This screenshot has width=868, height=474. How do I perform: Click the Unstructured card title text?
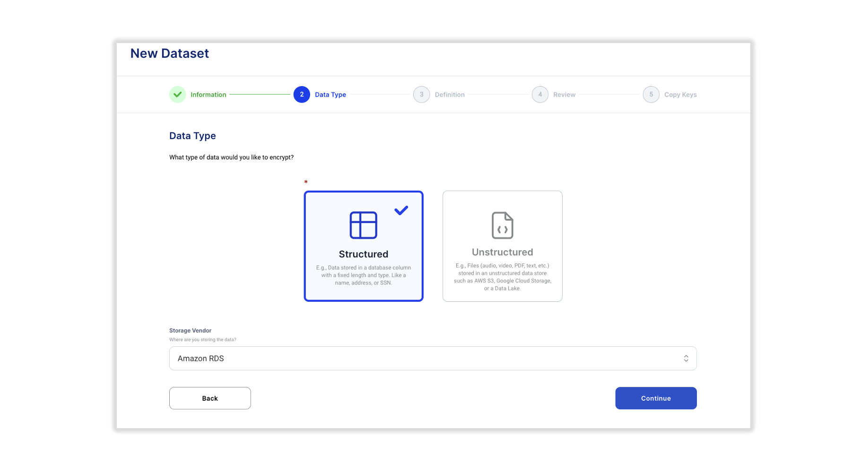tap(503, 252)
